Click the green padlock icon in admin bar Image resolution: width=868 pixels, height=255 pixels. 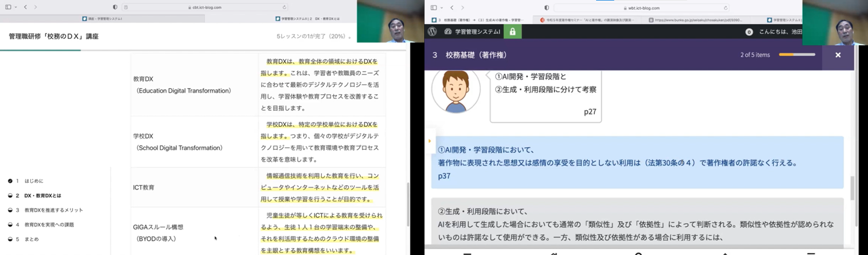512,31
